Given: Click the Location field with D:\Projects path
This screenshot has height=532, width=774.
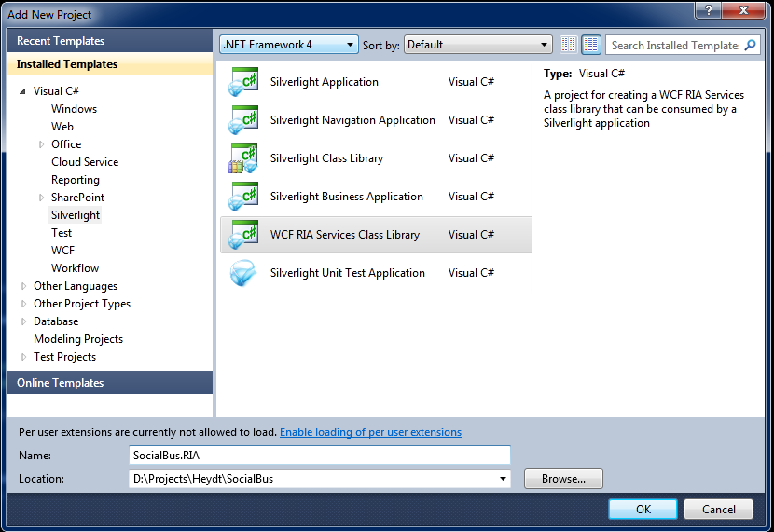Looking at the screenshot, I should tap(319, 479).
